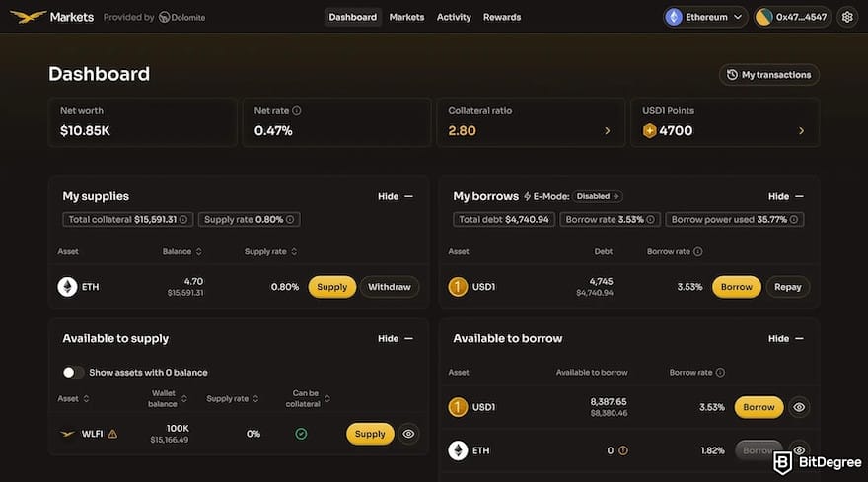Sort My supplies by Supply rate
The width and height of the screenshot is (868, 482).
(270, 251)
